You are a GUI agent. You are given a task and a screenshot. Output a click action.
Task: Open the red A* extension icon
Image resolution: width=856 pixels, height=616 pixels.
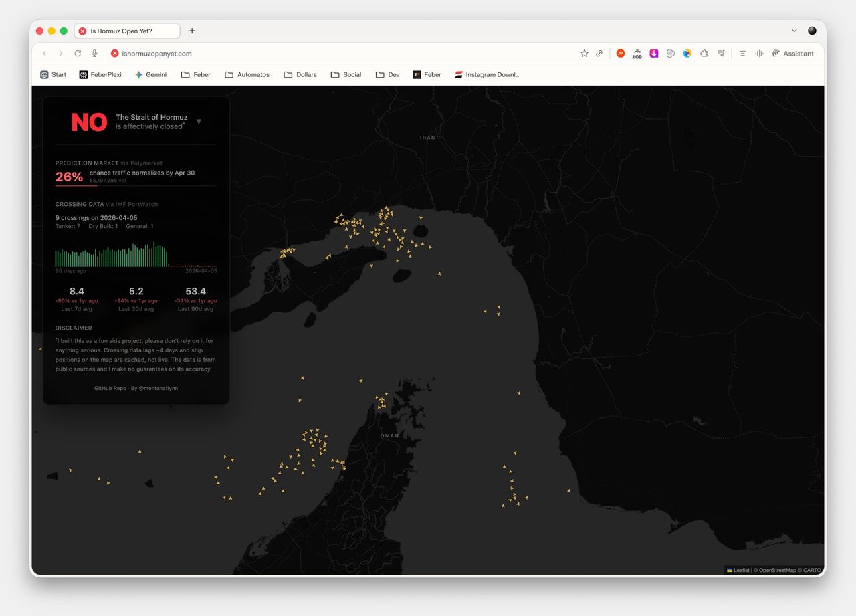click(x=620, y=54)
